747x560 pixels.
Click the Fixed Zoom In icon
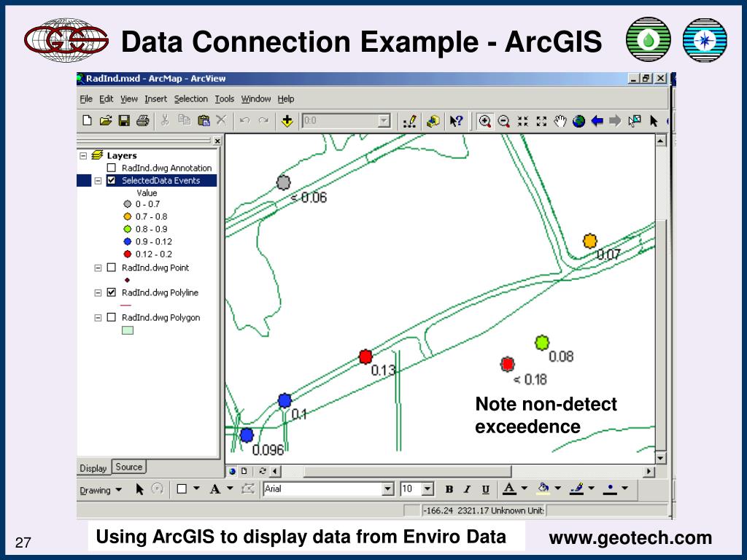tap(522, 122)
